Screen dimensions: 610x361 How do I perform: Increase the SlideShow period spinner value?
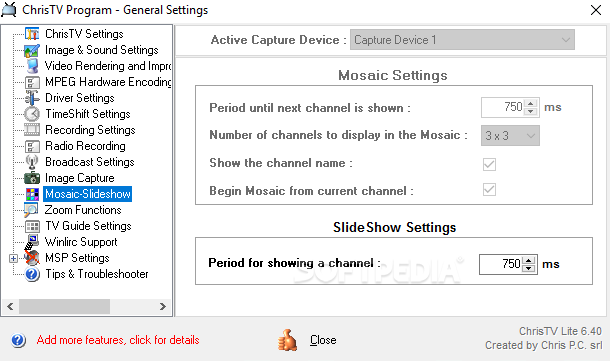click(x=528, y=261)
